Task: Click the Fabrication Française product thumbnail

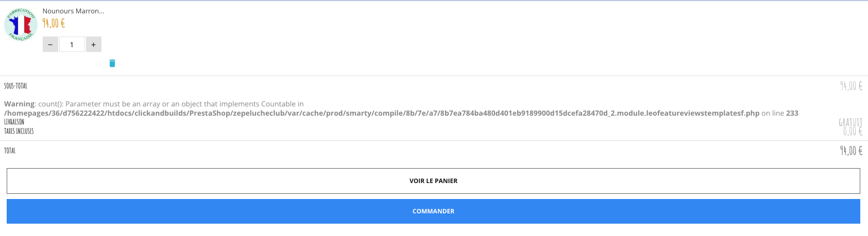Action: (21, 24)
